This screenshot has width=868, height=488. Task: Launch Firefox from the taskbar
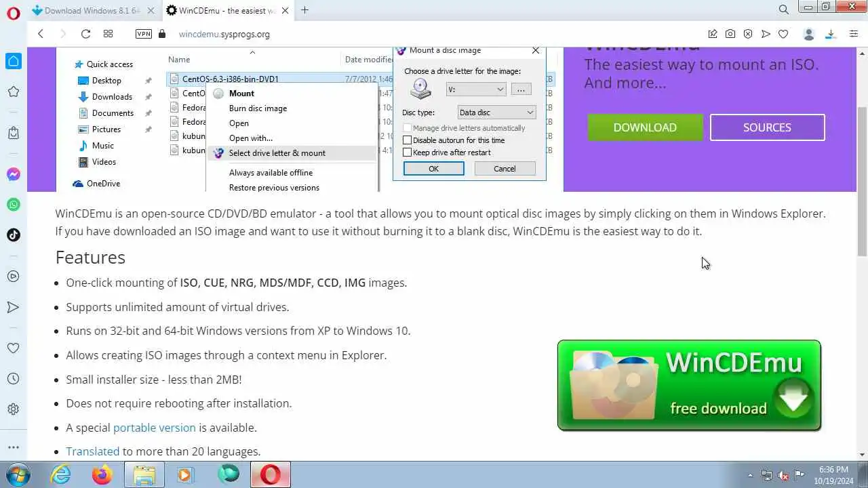click(x=102, y=474)
